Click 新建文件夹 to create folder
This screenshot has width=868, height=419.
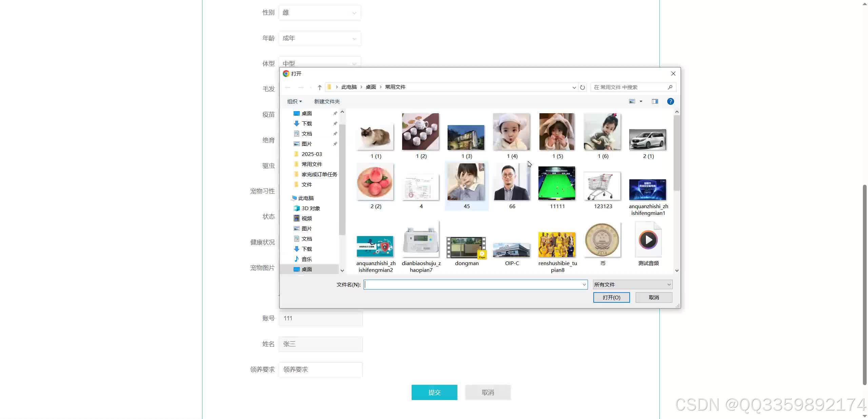(x=326, y=101)
